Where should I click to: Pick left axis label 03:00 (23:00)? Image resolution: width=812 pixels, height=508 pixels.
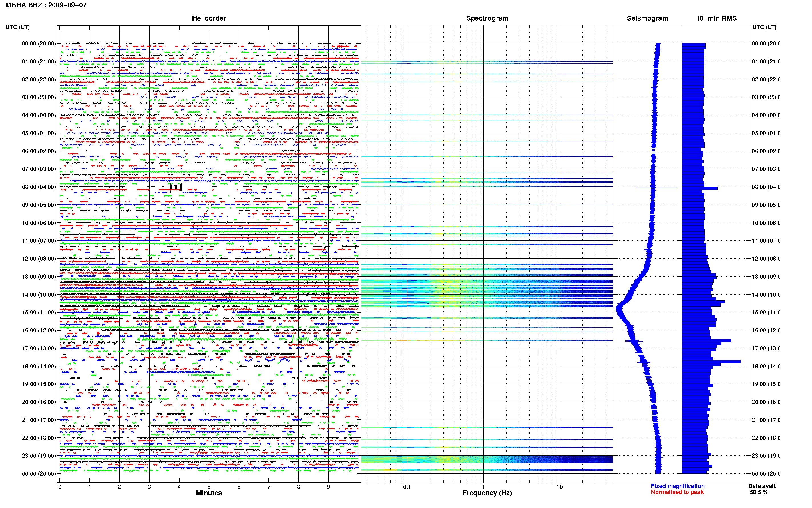click(39, 97)
